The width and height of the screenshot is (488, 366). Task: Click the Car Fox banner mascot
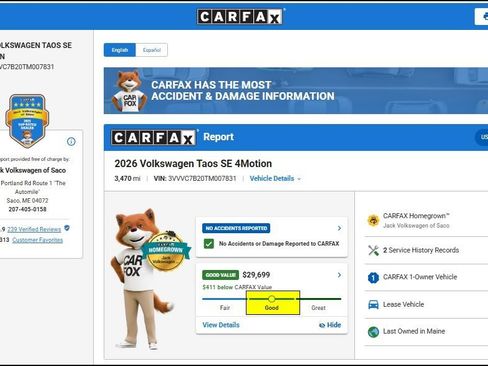tap(129, 91)
